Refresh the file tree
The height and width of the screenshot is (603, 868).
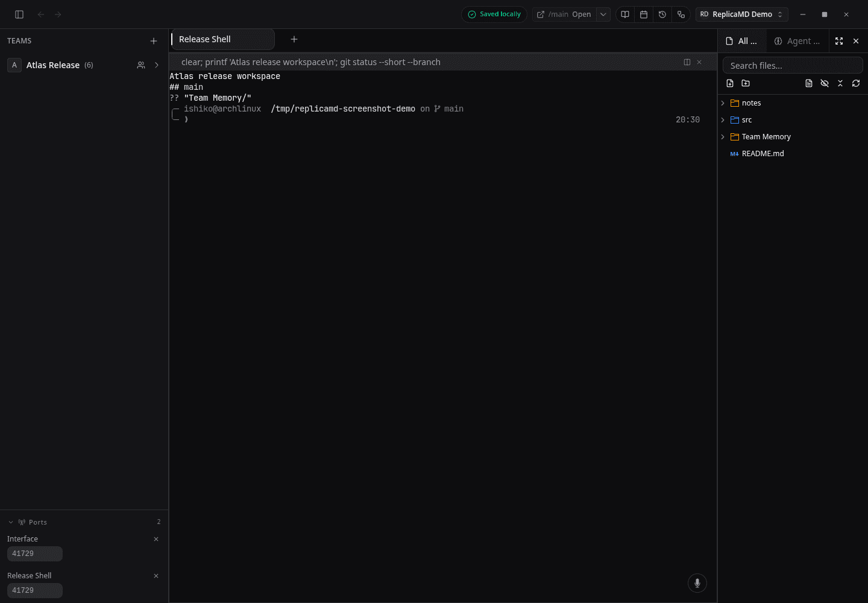pos(856,83)
